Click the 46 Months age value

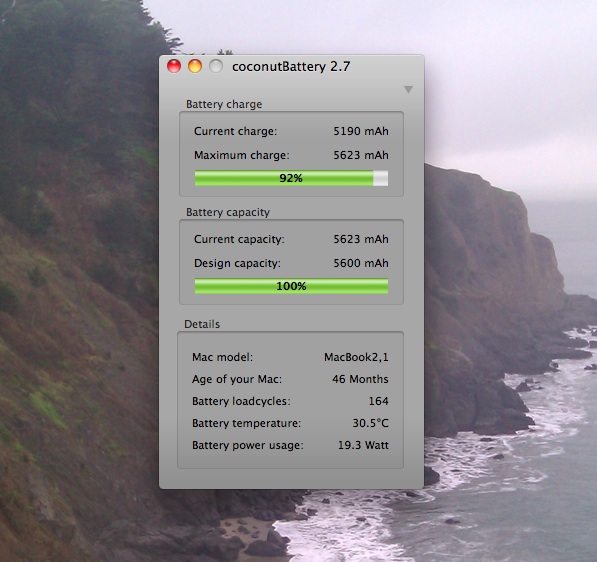[360, 379]
